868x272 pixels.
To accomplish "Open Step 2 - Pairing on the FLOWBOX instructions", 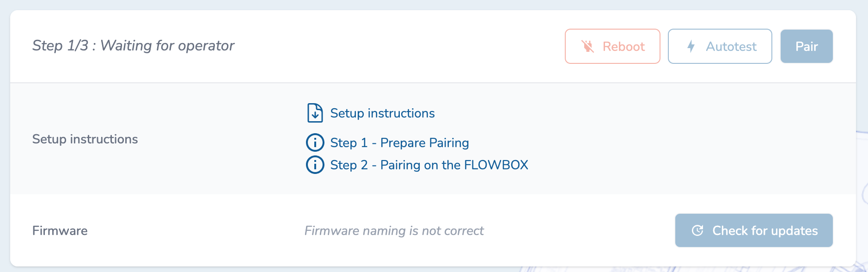I will point(429,164).
